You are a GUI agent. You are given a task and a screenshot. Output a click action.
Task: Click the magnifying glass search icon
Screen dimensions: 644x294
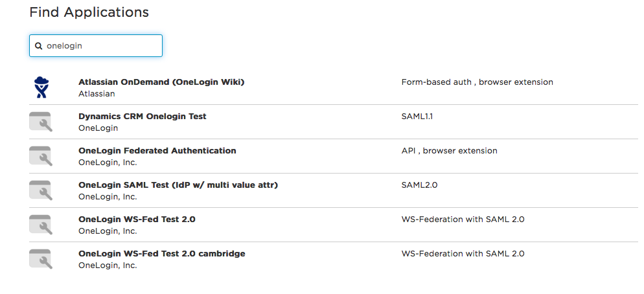point(39,46)
